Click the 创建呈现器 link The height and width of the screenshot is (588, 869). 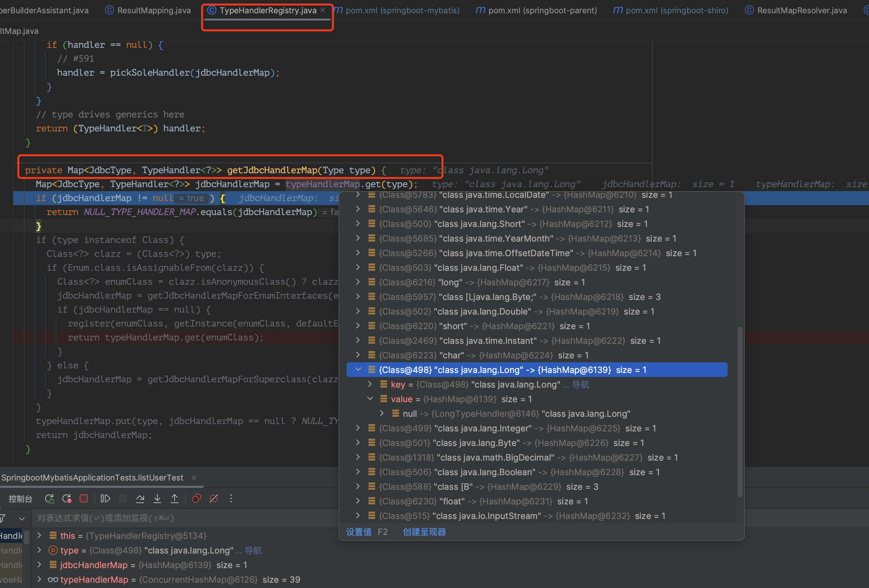[x=425, y=532]
